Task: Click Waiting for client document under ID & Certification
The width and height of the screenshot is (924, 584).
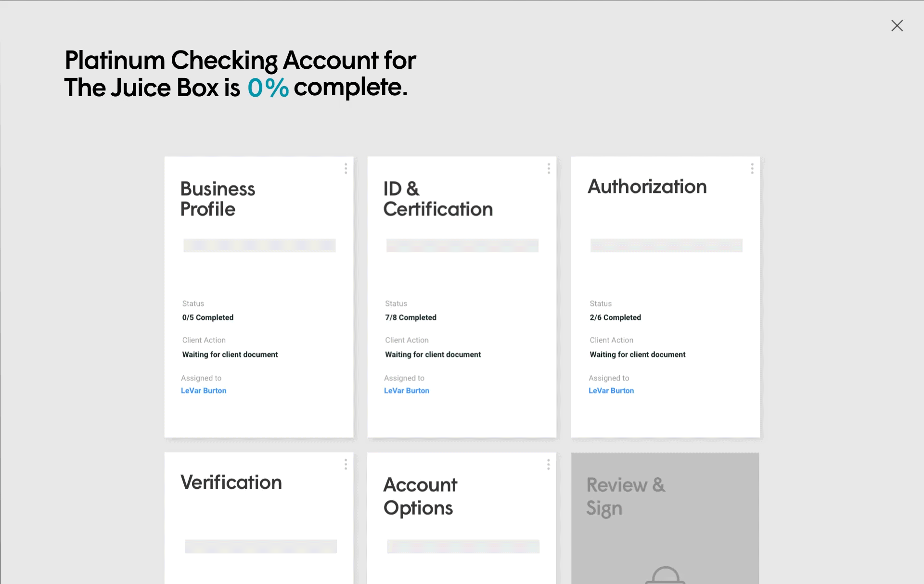Action: pyautogui.click(x=433, y=355)
